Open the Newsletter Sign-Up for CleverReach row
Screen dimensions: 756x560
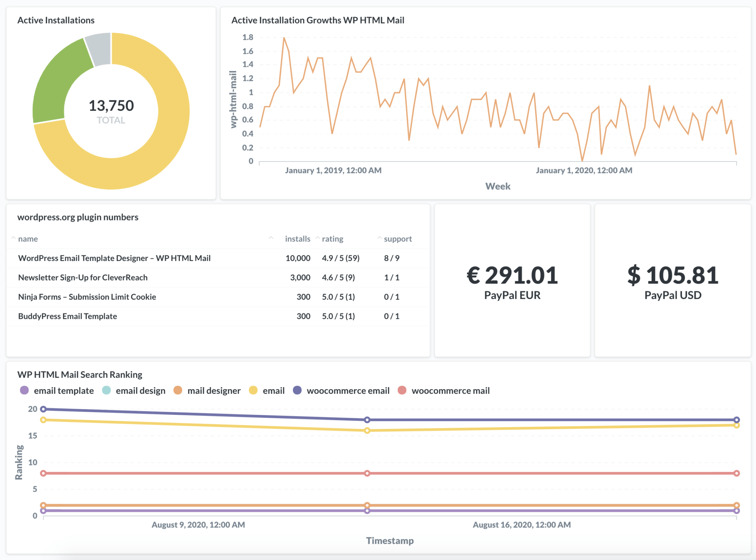(x=82, y=277)
